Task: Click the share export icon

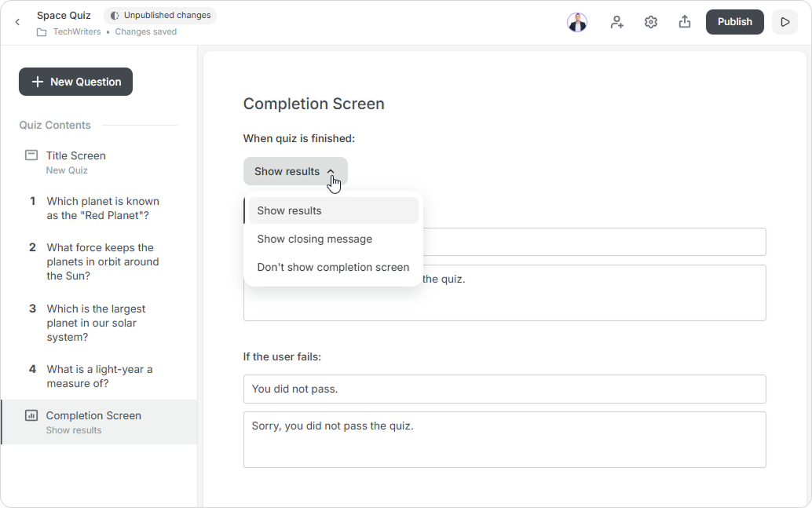Action: click(x=685, y=22)
